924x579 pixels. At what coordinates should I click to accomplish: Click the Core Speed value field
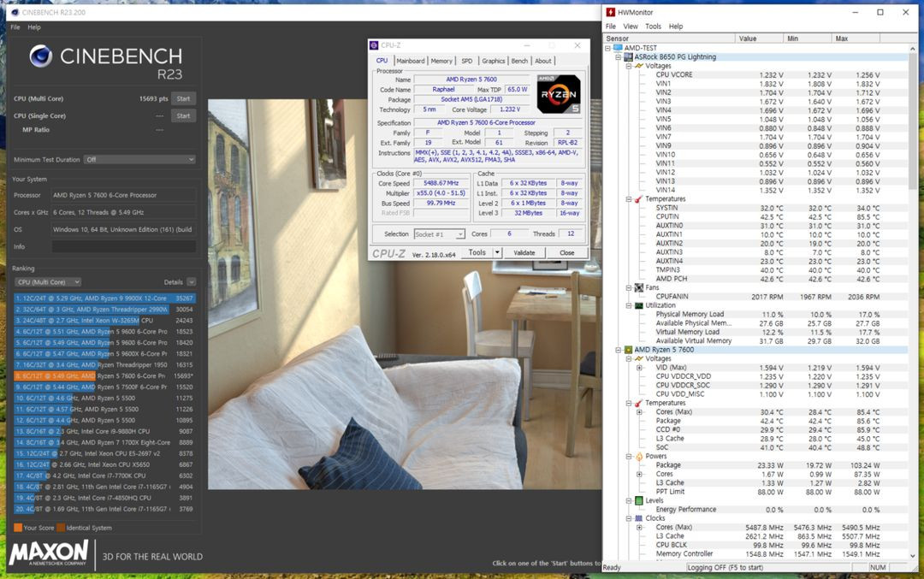[x=441, y=183]
